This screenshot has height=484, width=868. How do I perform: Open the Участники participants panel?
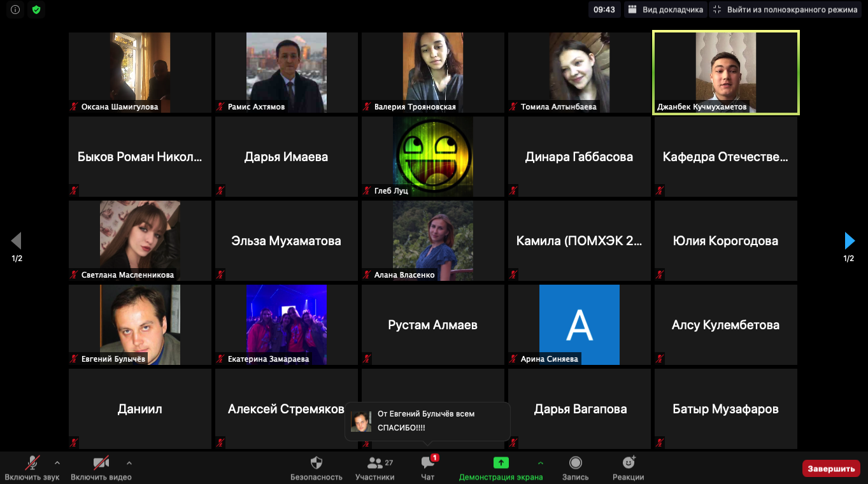[x=375, y=463]
